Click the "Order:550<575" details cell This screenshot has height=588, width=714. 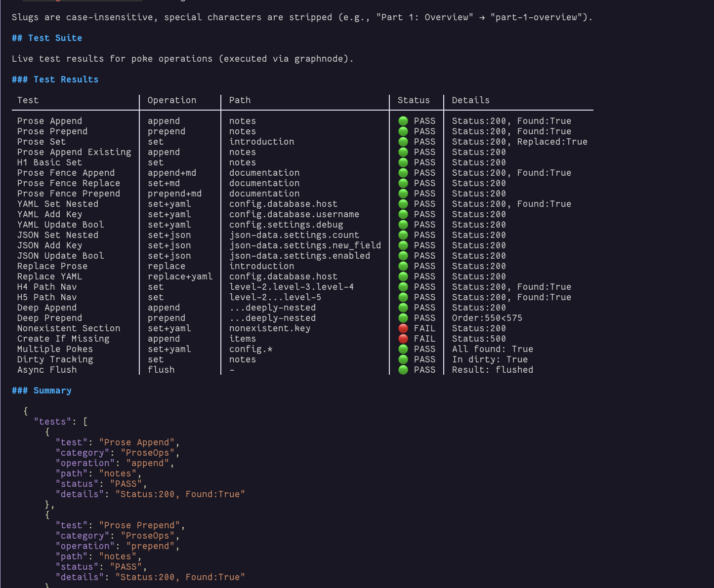(x=487, y=318)
